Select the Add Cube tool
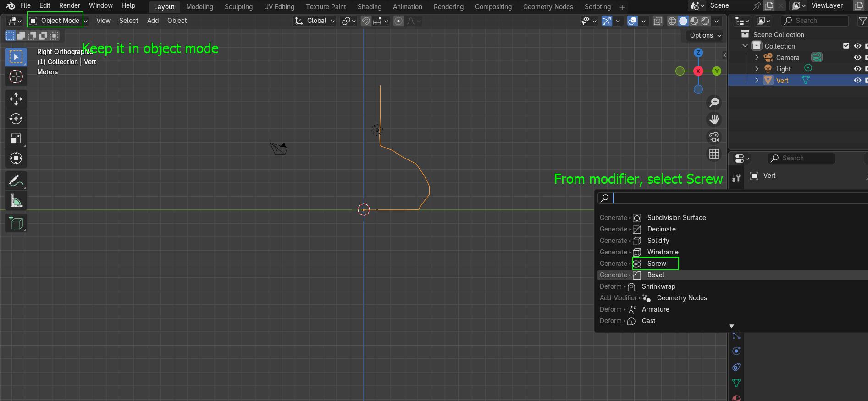868x401 pixels. [16, 223]
